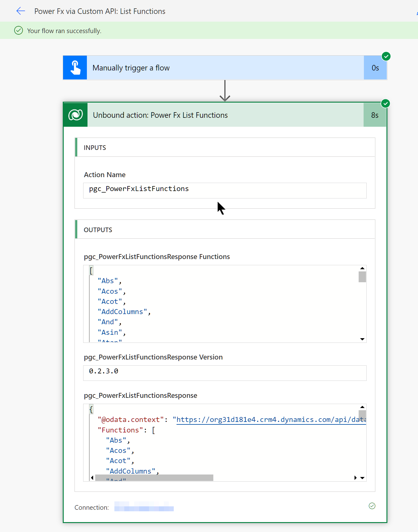Click "AddColumns" in the response JSON box

click(130, 471)
